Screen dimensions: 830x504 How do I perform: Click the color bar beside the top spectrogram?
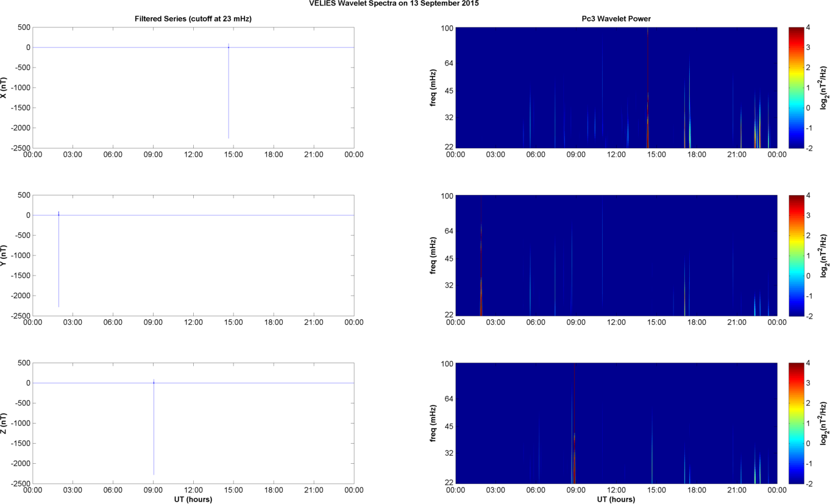pyautogui.click(x=795, y=88)
